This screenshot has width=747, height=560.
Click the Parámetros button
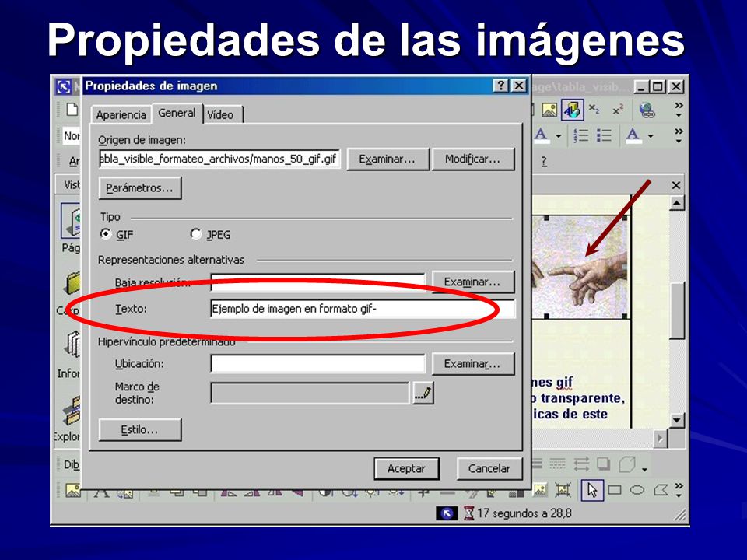click(x=139, y=187)
